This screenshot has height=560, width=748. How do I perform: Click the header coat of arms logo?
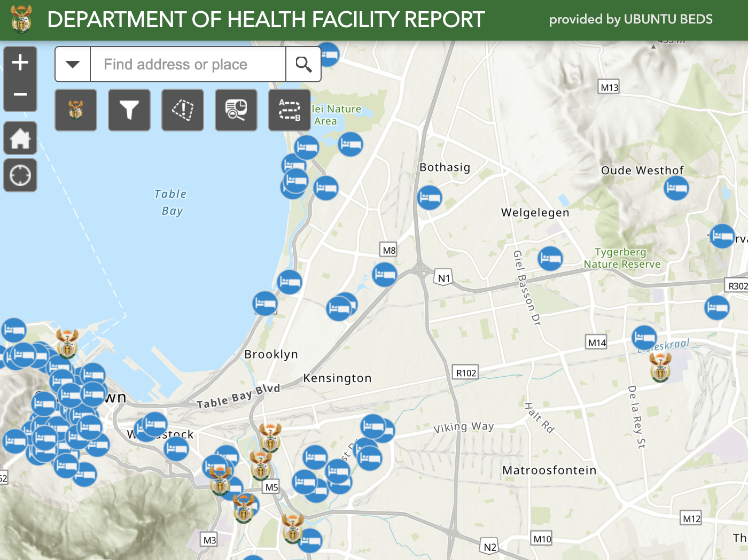tap(21, 19)
